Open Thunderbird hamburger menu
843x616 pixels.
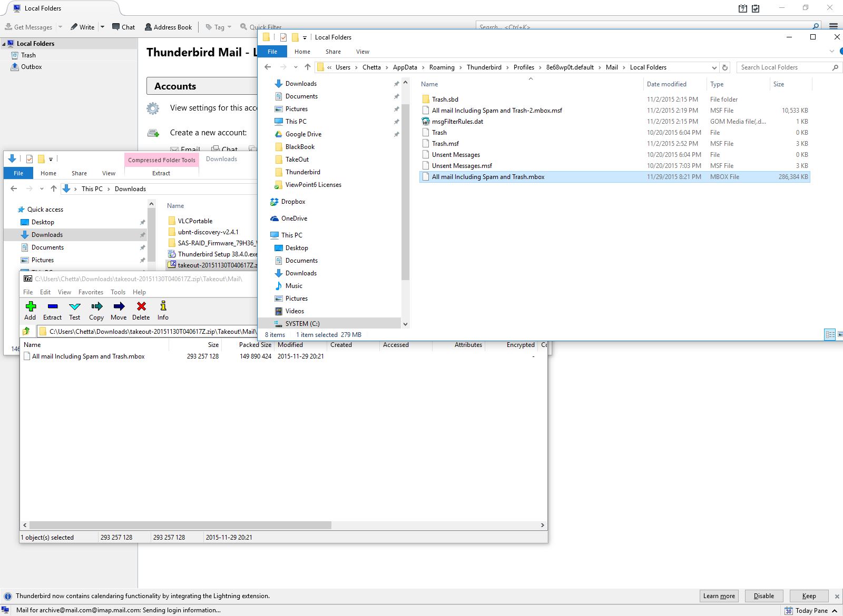(833, 26)
